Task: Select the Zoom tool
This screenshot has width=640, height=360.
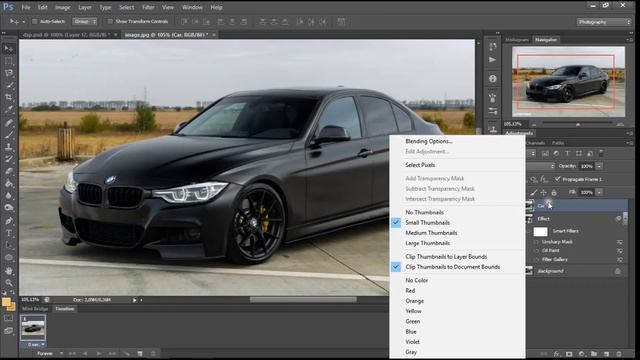Action: pos(9,282)
